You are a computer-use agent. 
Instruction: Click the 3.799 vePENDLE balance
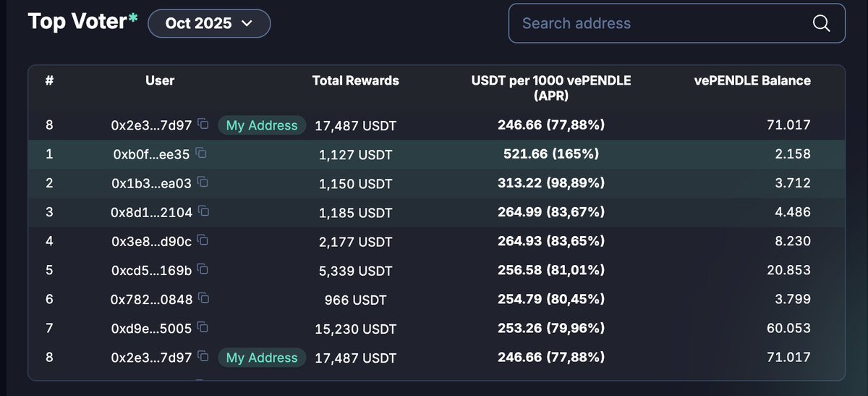(x=793, y=299)
